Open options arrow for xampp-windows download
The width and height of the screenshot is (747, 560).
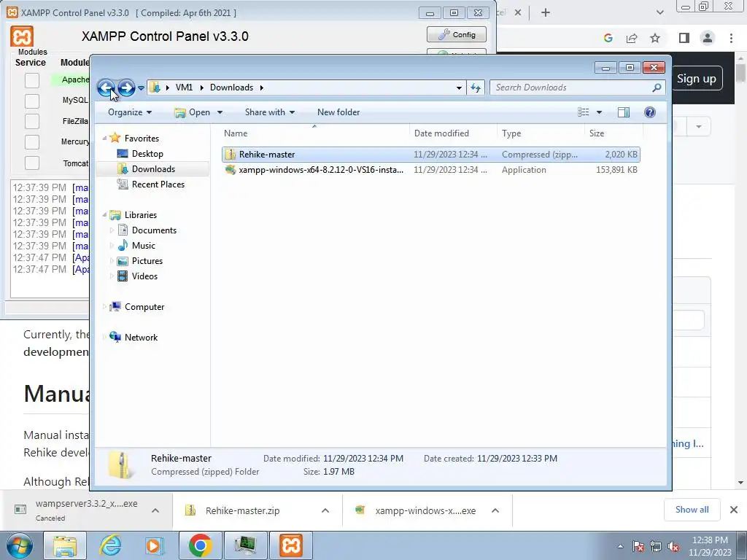click(495, 510)
